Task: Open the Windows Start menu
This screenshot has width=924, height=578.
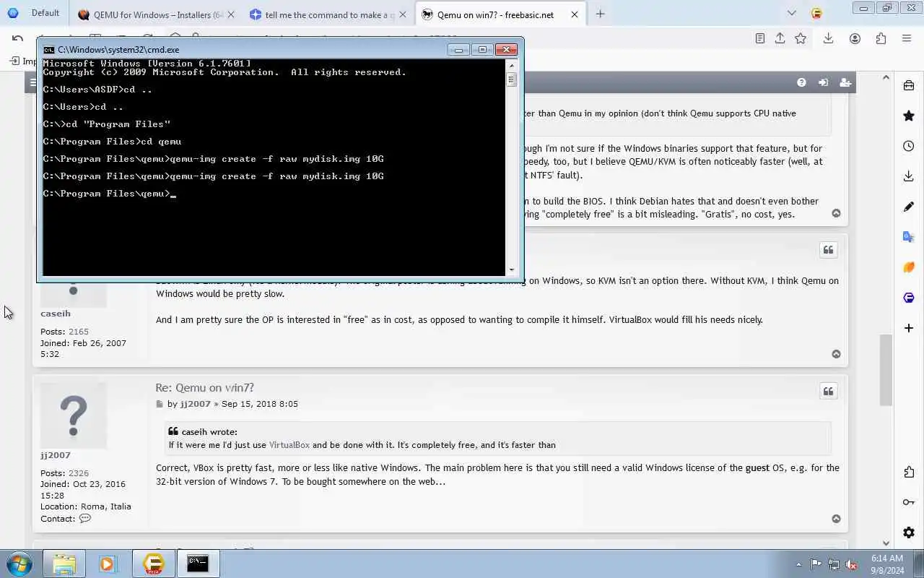Action: (19, 564)
